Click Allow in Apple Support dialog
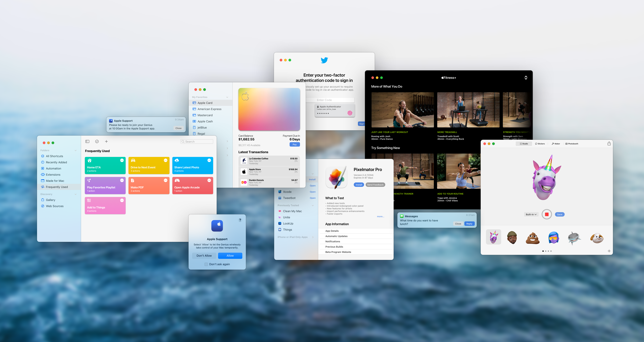644x342 pixels. pos(230,256)
